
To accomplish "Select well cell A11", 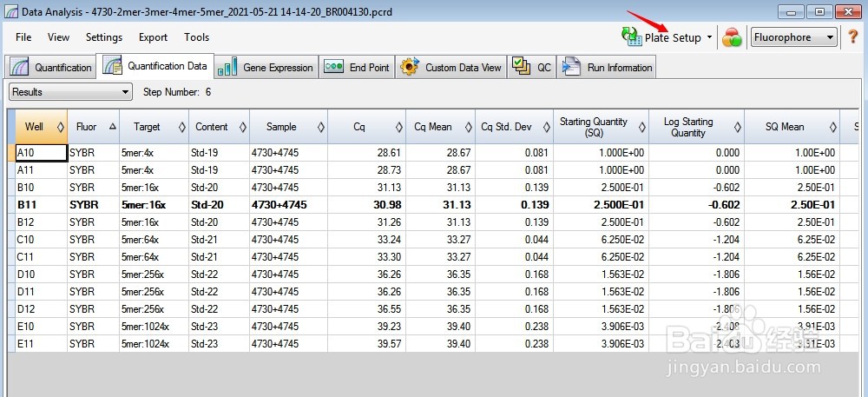I will click(41, 170).
